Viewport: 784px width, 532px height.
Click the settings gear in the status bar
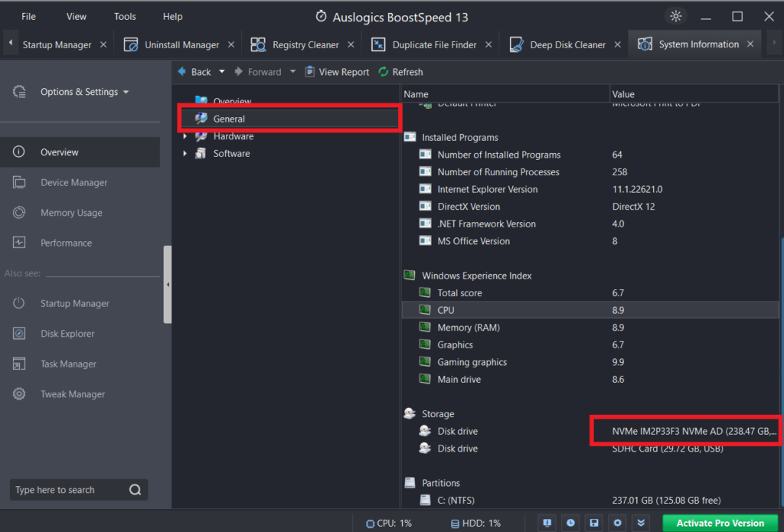tap(617, 523)
